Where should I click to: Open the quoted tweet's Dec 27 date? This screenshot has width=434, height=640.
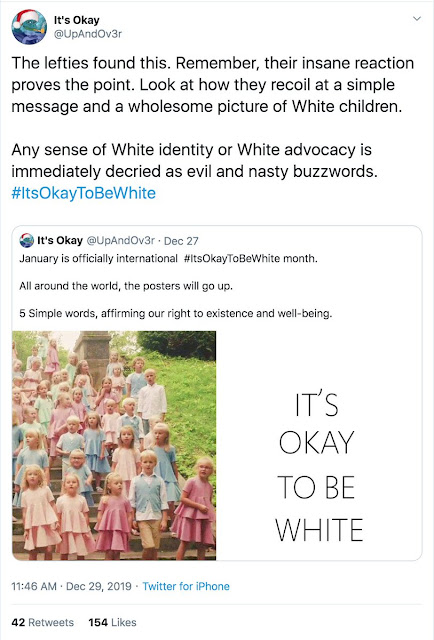point(181,241)
